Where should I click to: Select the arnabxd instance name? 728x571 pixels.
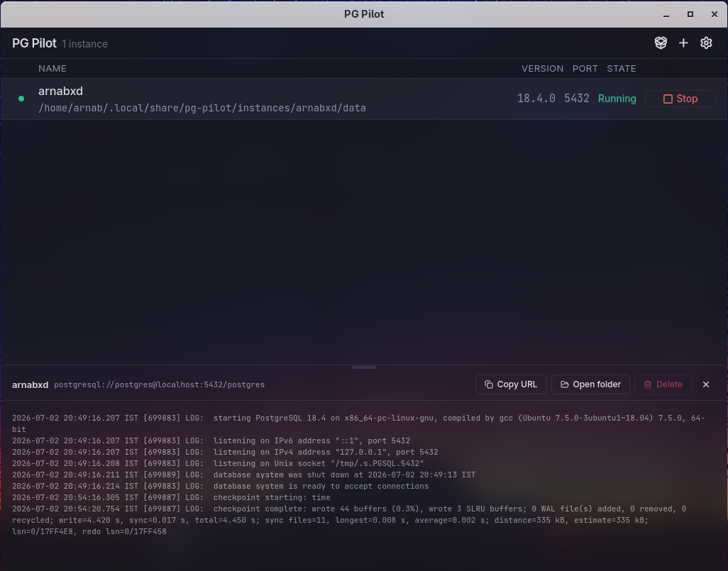tap(60, 91)
